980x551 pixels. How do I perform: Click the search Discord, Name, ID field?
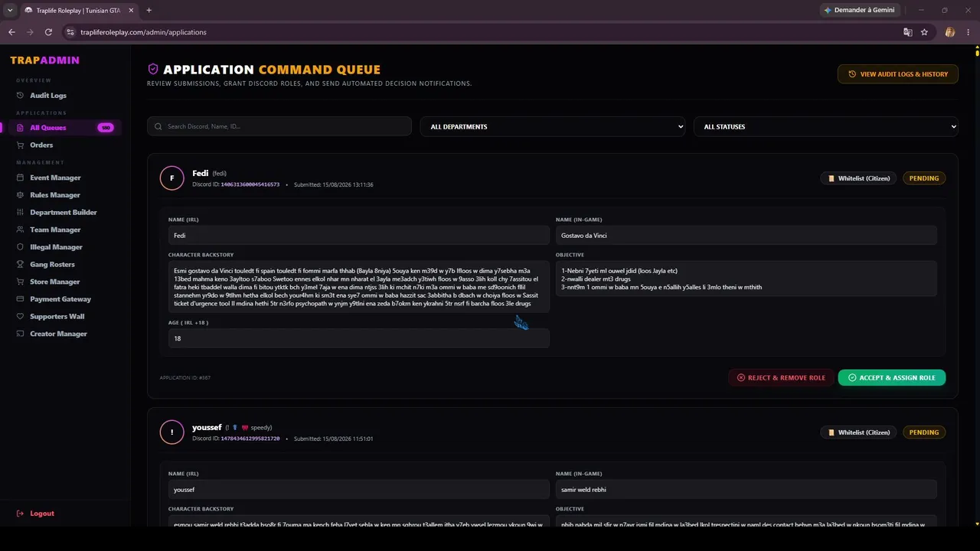(279, 126)
